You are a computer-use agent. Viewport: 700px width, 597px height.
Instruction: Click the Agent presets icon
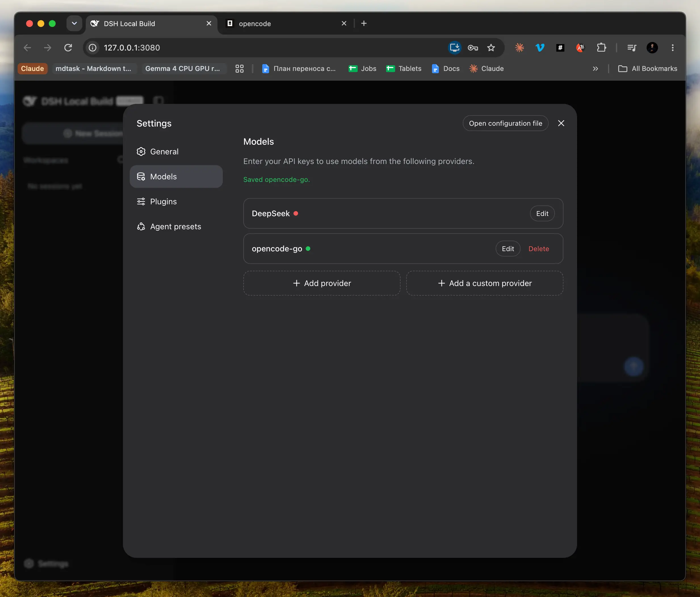point(141,227)
